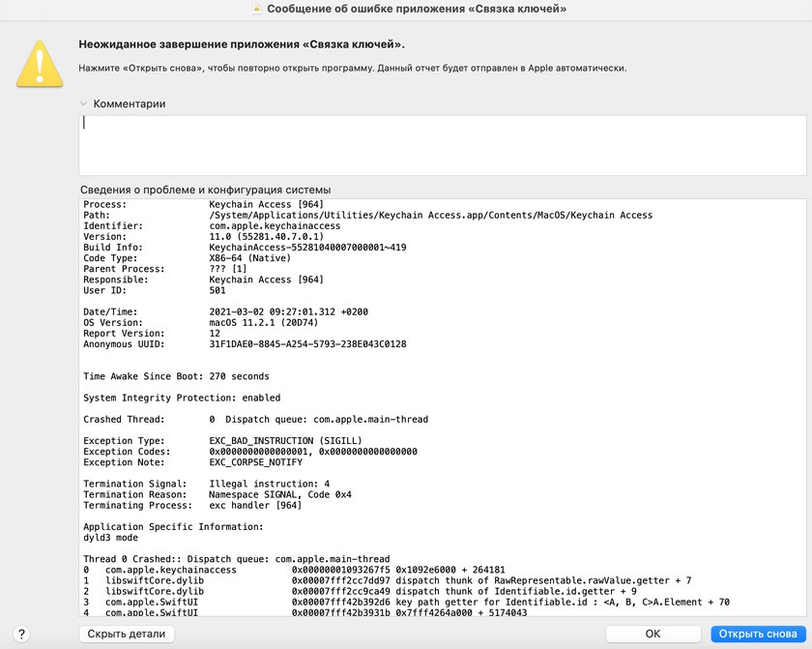Click the OS Version macOS 11.2.1 line

[201, 323]
